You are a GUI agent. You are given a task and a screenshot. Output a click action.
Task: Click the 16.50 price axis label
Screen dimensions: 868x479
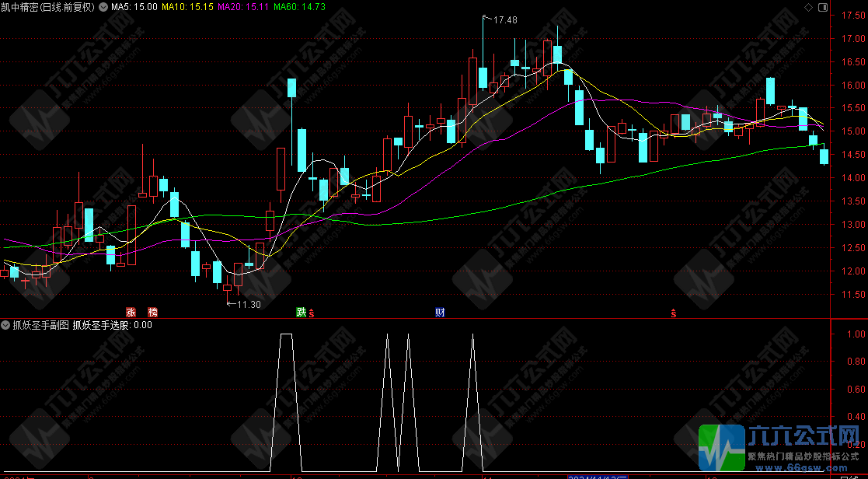pos(852,62)
